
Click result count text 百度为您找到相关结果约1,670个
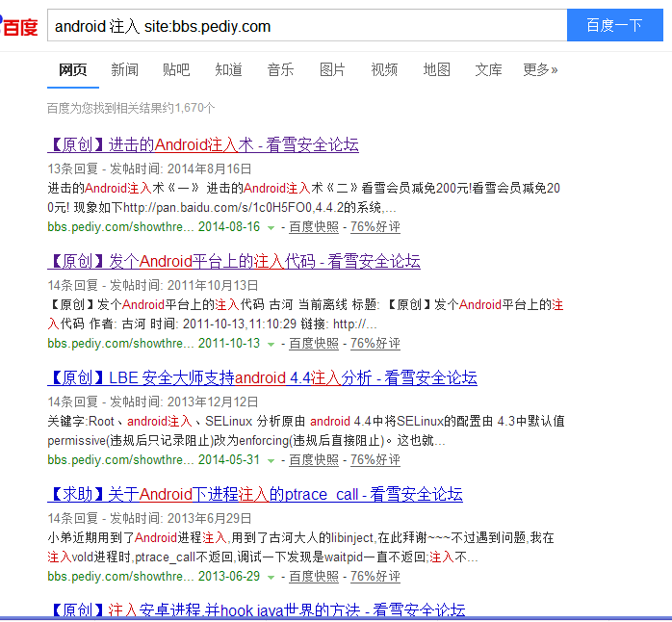pyautogui.click(x=131, y=108)
